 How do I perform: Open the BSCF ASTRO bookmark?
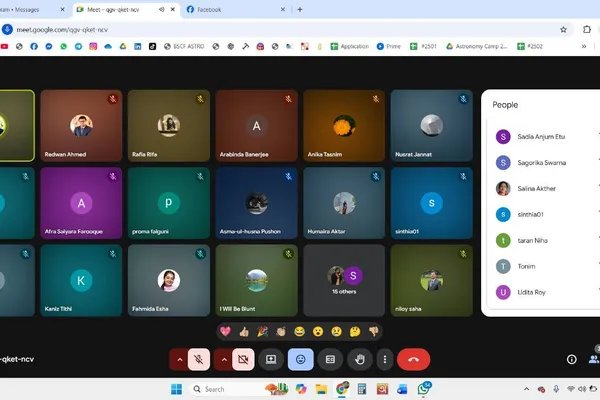tap(184, 46)
